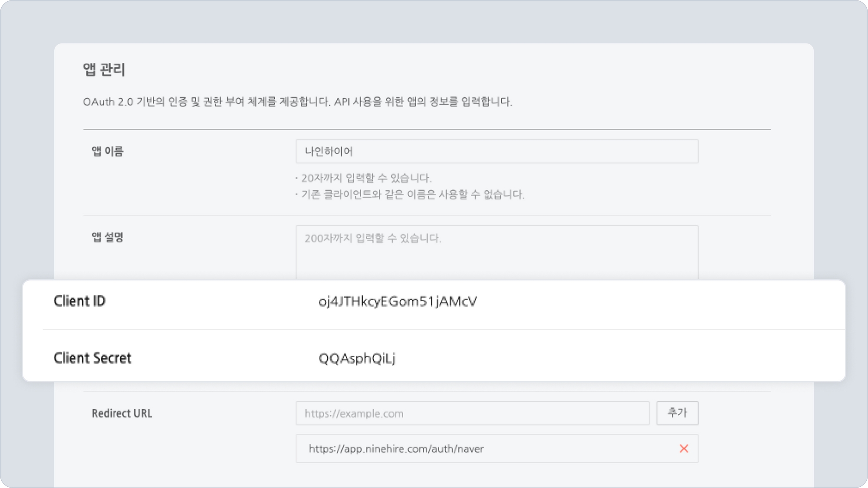Click the 앱 설명 field label
The width and height of the screenshot is (868, 488).
click(x=107, y=237)
